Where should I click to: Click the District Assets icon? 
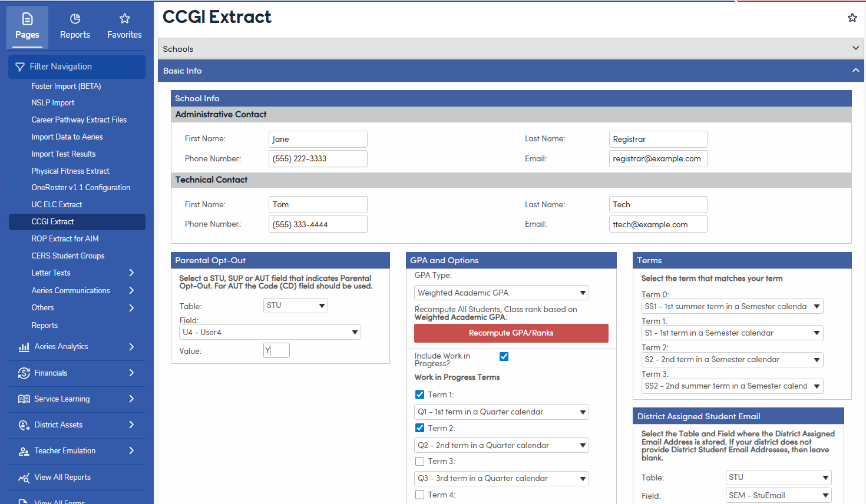[x=24, y=425]
